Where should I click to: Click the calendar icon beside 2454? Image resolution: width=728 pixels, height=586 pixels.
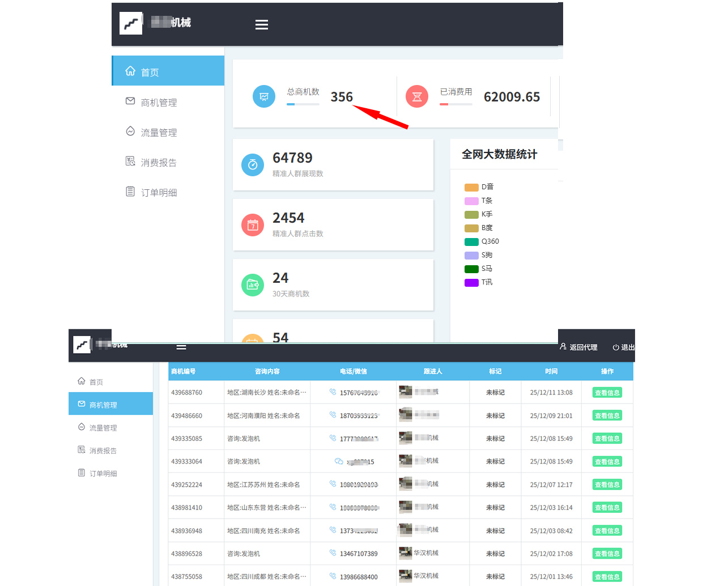(253, 225)
